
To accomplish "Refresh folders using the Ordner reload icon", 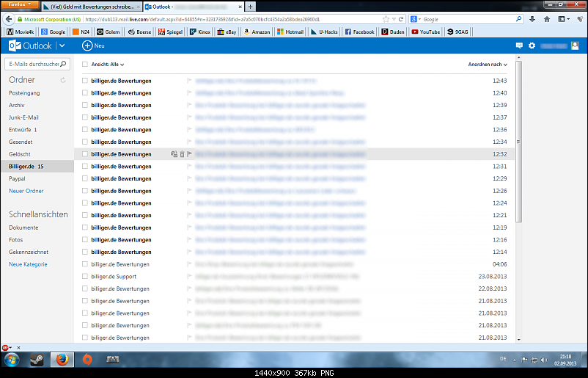I will pyautogui.click(x=63, y=80).
